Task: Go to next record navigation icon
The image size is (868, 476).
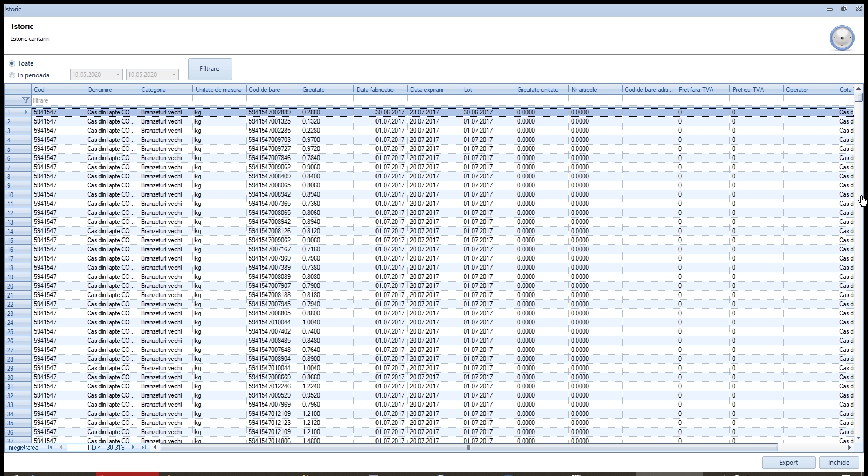Action: (133, 448)
